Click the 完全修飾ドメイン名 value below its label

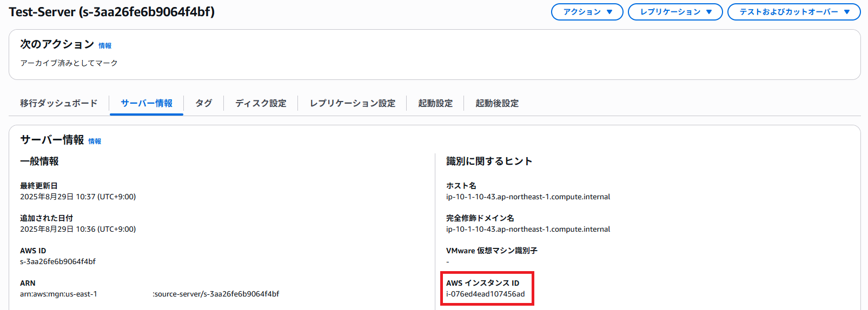click(x=528, y=229)
